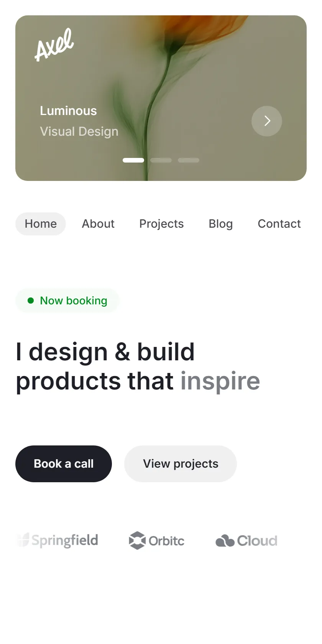Click the View projects button
This screenshot has width=322, height=644.
[181, 464]
